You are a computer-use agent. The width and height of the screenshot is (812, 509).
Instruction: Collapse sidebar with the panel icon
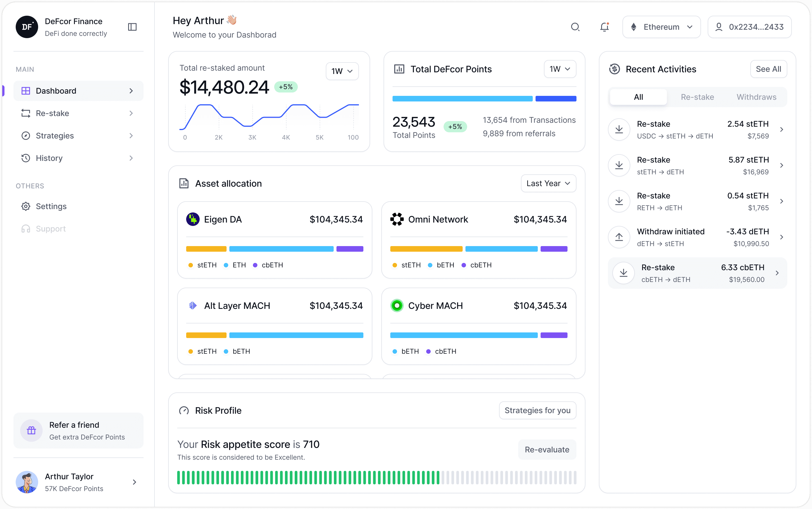coord(132,27)
